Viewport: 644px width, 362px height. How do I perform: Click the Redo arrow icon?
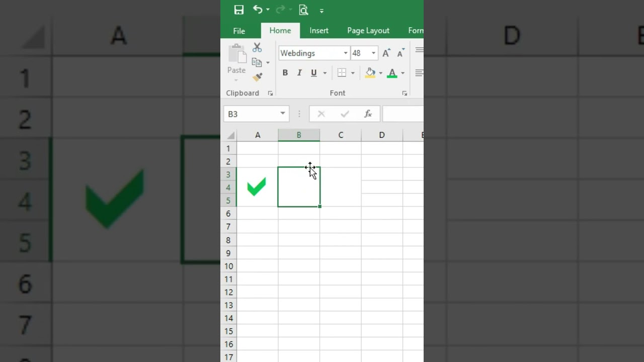click(281, 9)
